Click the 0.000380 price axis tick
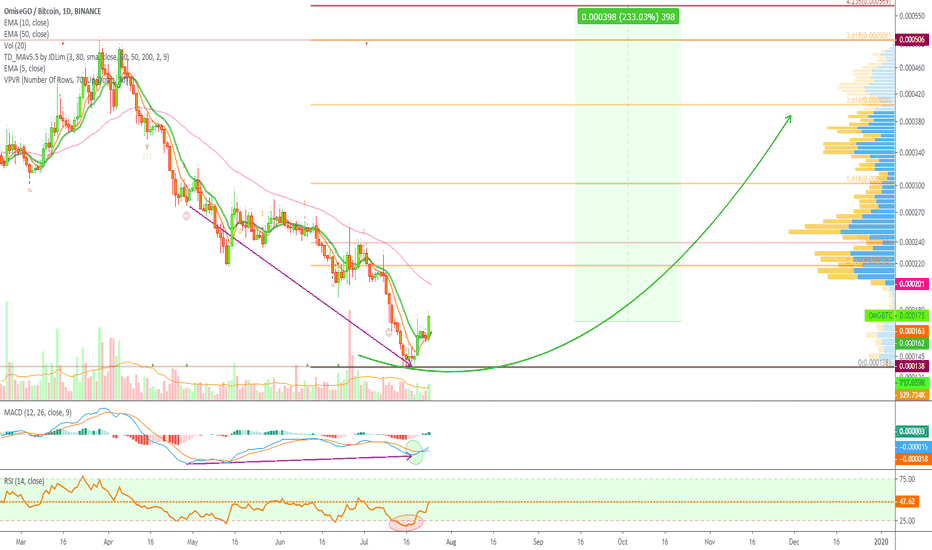932x550 pixels. click(912, 122)
